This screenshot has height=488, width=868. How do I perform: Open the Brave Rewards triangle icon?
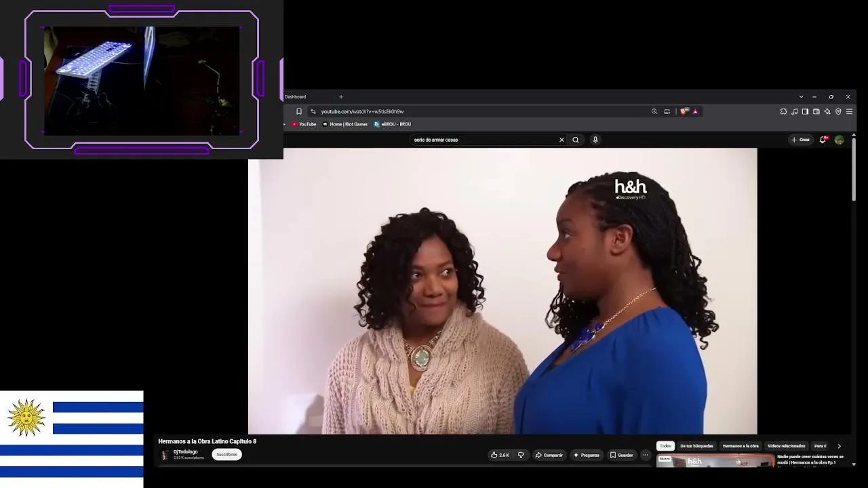click(695, 111)
